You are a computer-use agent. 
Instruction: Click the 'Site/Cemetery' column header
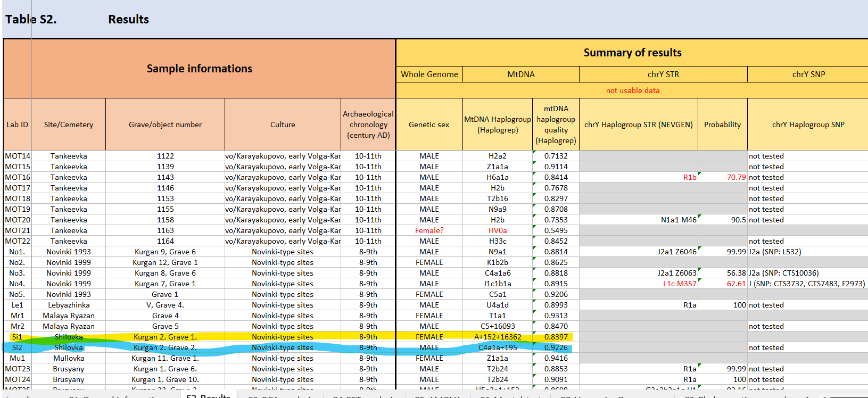(68, 125)
